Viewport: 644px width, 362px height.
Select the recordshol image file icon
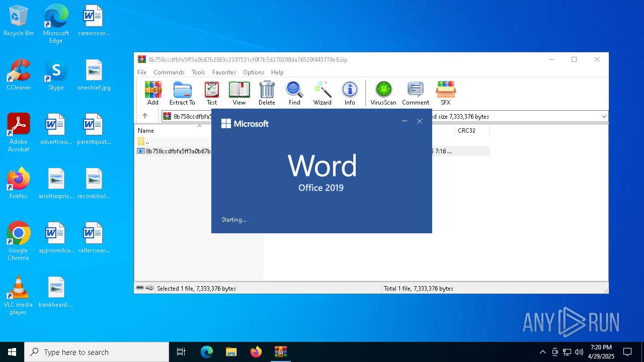click(x=94, y=184)
